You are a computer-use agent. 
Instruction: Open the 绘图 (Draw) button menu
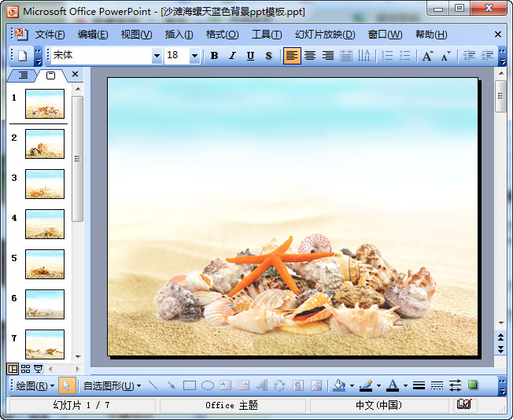click(x=35, y=385)
